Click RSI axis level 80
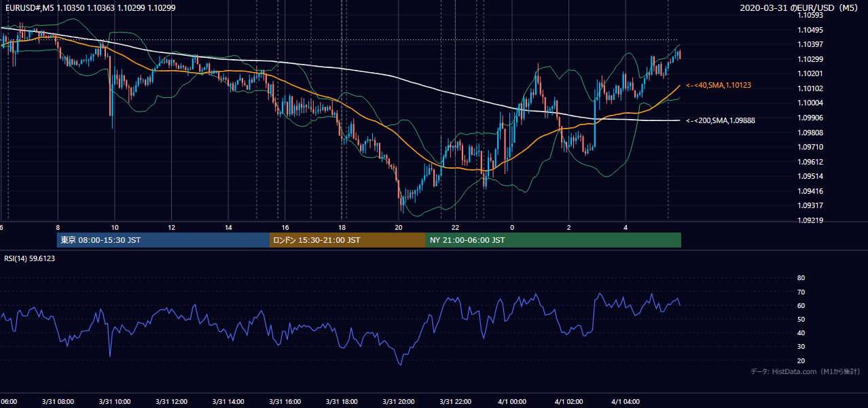 [x=801, y=278]
